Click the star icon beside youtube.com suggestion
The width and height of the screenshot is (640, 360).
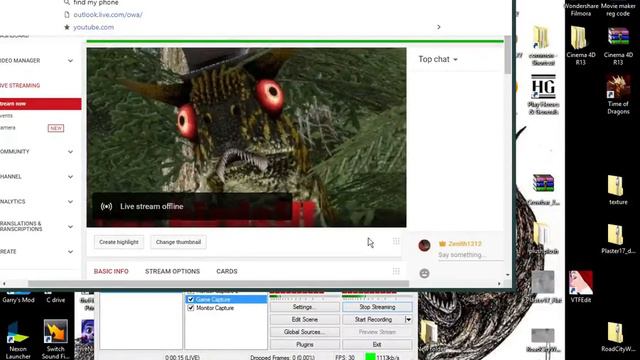(67, 27)
